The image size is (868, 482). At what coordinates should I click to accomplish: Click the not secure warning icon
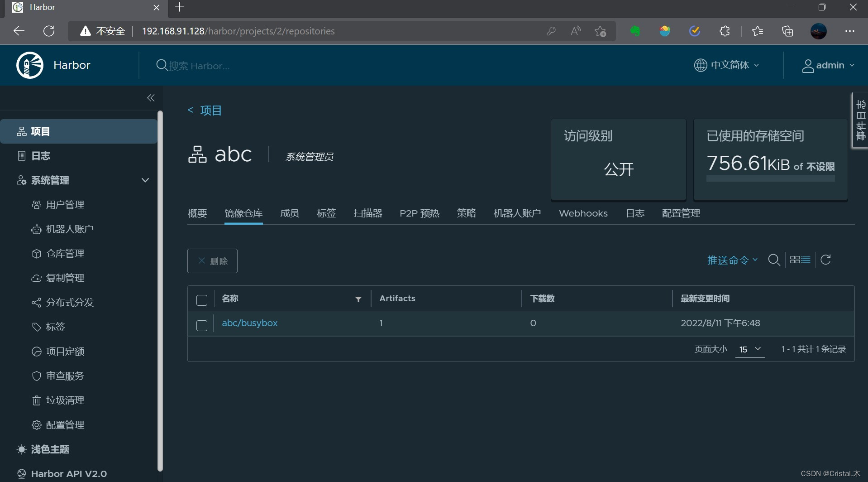(x=85, y=31)
